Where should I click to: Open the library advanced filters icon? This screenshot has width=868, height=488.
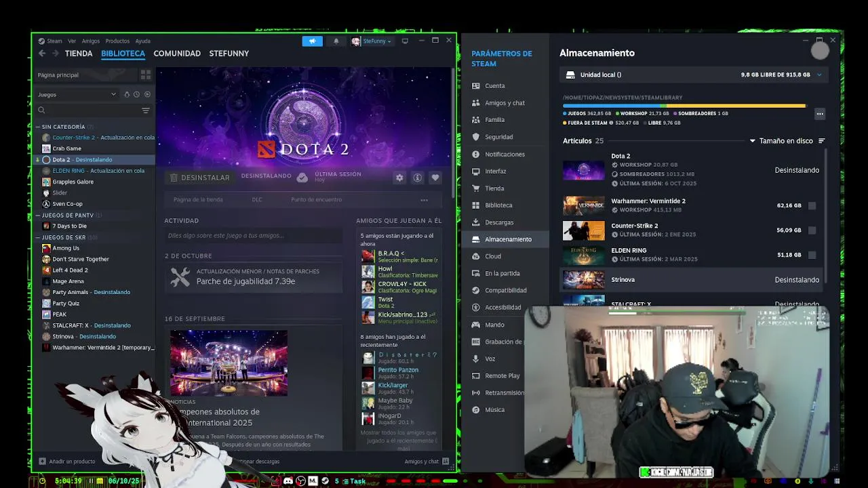tap(145, 110)
